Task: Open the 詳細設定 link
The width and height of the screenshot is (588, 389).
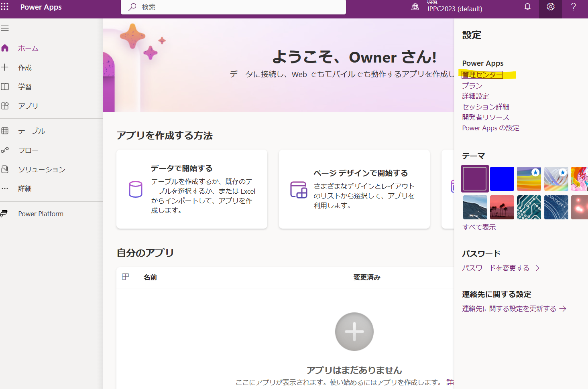Action: click(476, 96)
